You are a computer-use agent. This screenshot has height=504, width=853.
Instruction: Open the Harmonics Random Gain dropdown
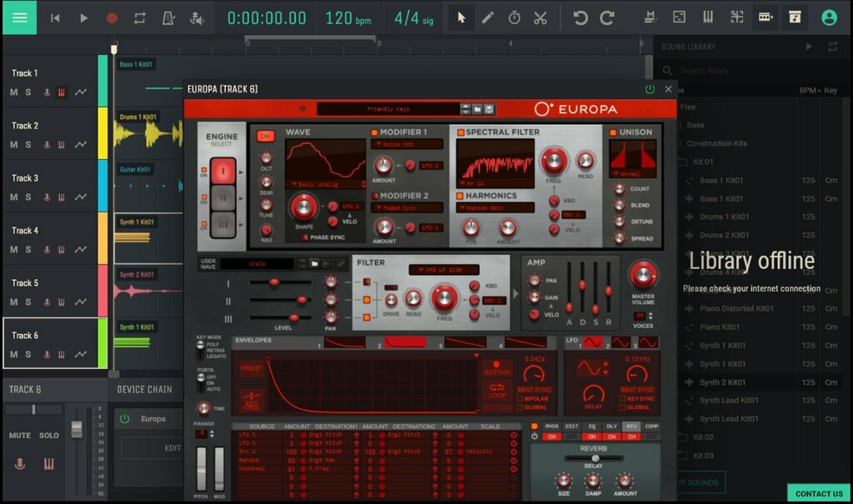(496, 208)
